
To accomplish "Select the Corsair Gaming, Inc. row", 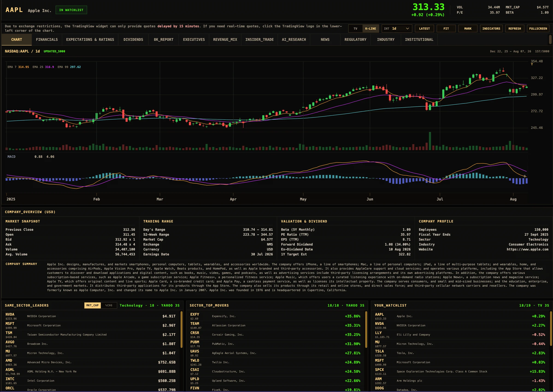I will 276,335.
